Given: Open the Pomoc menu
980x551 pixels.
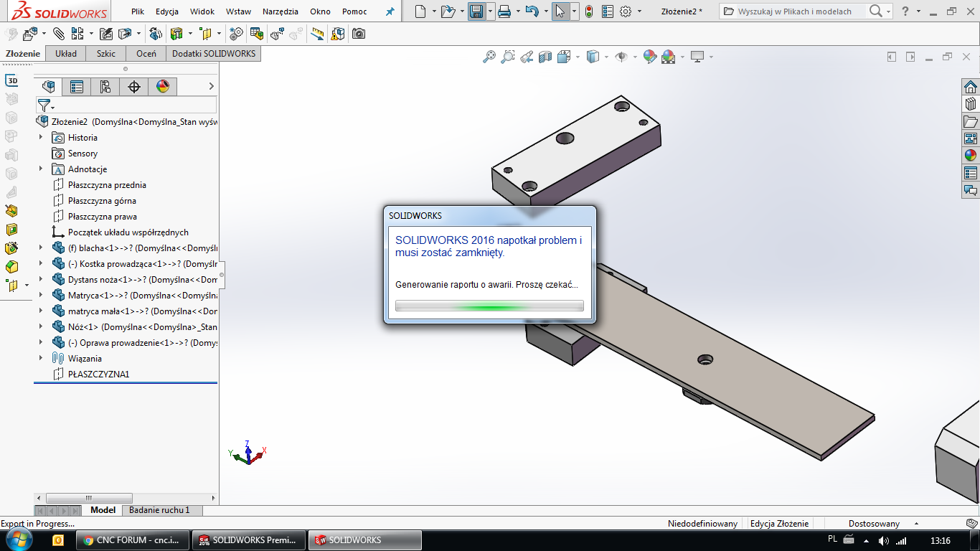Looking at the screenshot, I should 354,11.
